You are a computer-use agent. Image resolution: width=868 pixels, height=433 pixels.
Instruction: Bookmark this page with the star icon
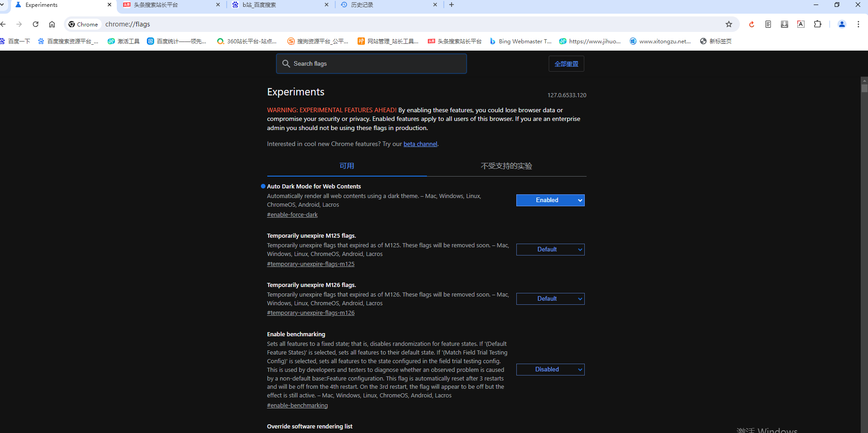[x=729, y=24]
